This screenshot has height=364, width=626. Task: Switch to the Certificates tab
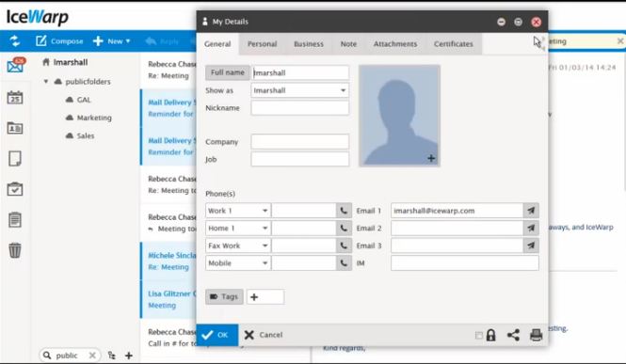pos(454,44)
